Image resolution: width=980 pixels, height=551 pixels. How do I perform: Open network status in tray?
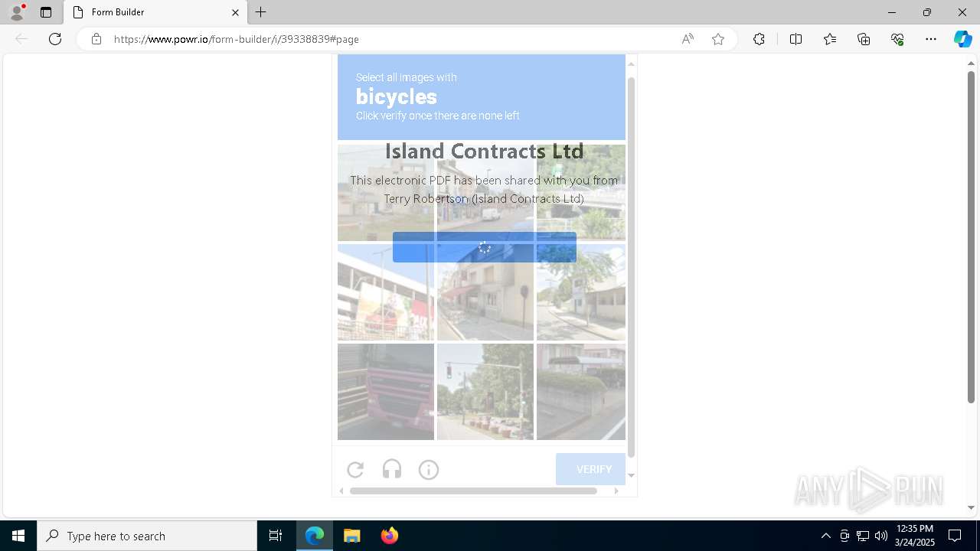coord(863,536)
